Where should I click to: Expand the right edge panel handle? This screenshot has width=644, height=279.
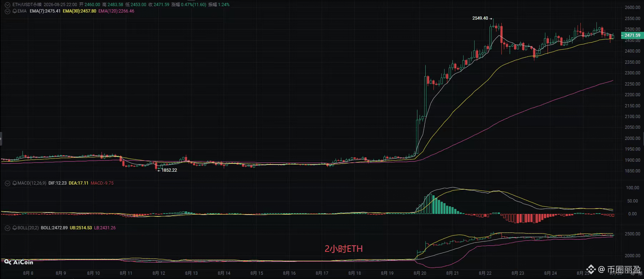(643, 138)
